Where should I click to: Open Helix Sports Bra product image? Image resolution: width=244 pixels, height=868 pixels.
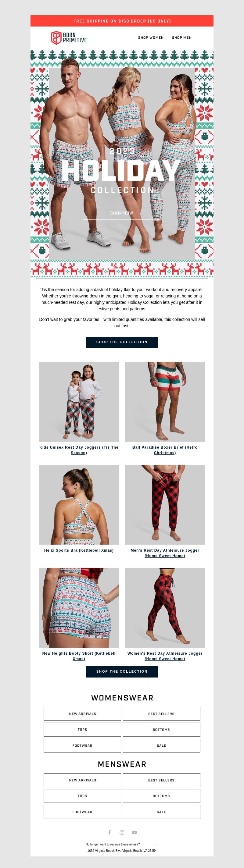79,504
